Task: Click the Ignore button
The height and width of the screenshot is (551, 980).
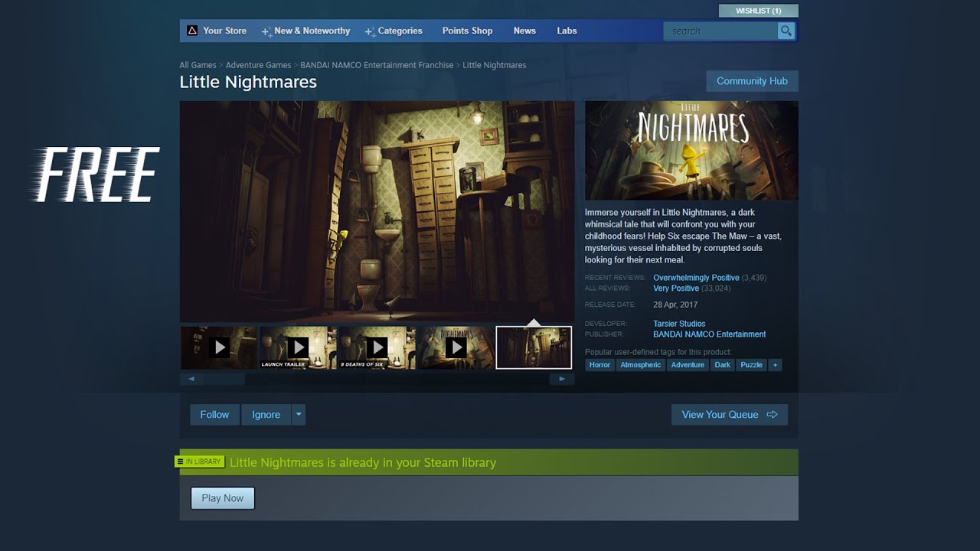Action: coord(266,415)
